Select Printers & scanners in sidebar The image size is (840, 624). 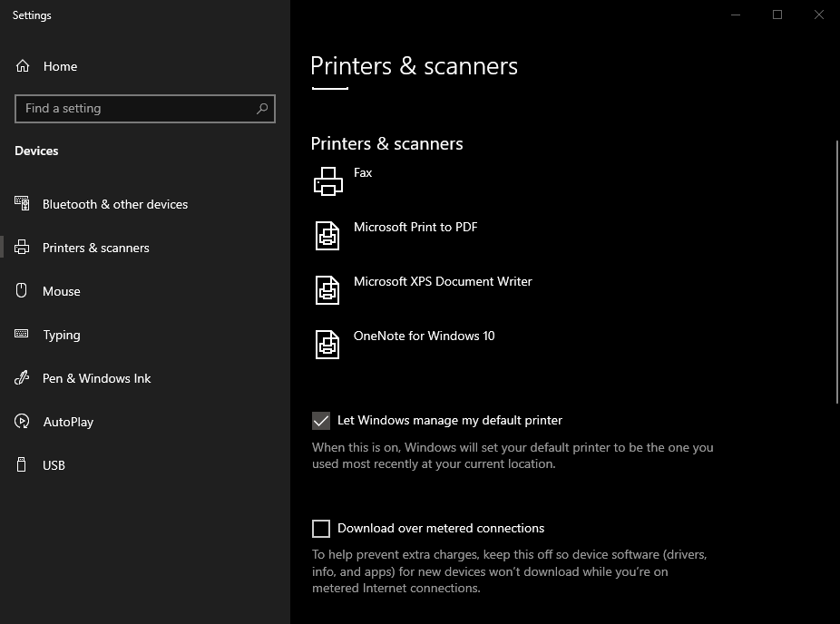95,248
